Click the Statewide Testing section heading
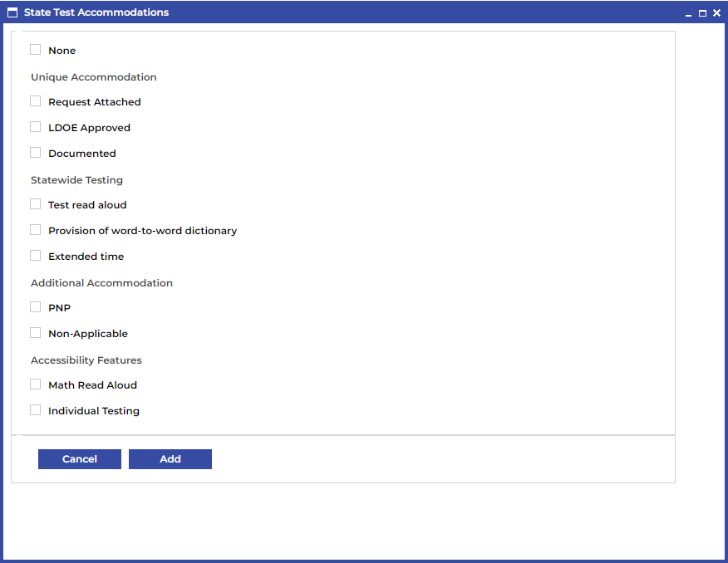 click(76, 179)
